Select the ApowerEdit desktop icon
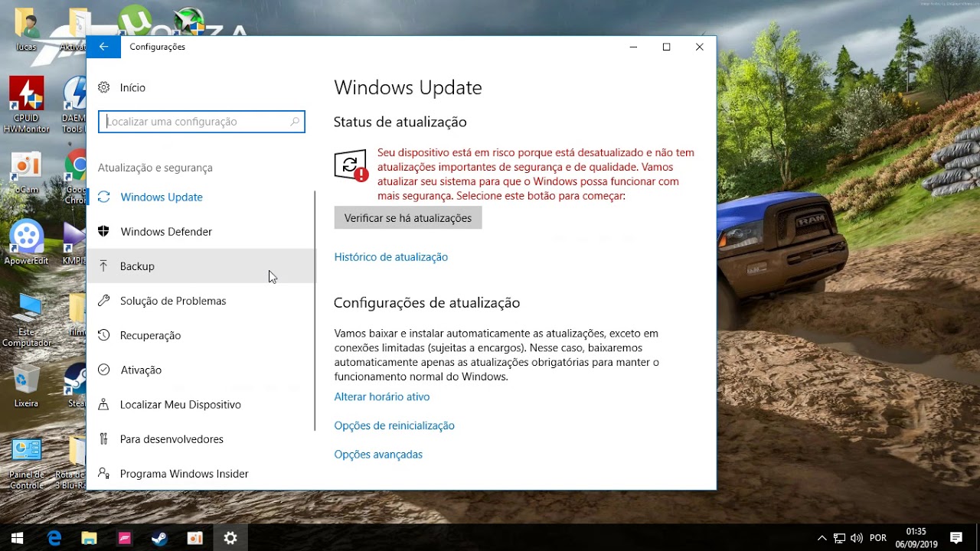This screenshot has height=551, width=980. pos(26,243)
